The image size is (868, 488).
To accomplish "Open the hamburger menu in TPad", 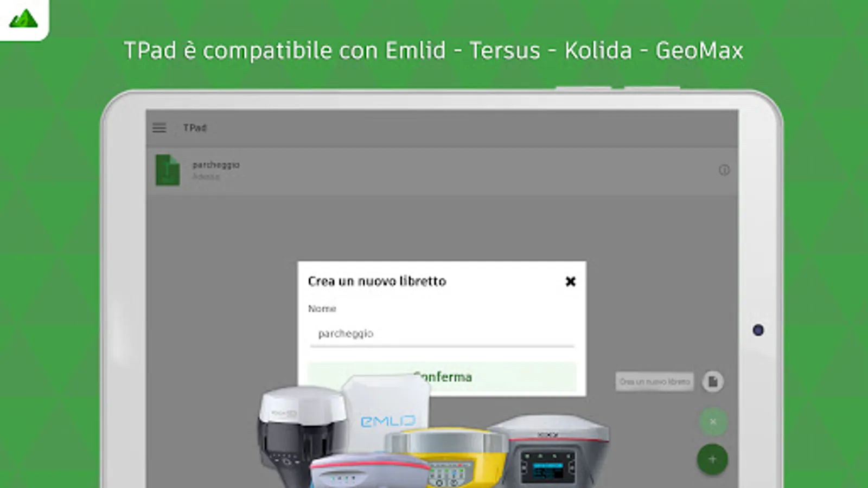I will tap(159, 128).
